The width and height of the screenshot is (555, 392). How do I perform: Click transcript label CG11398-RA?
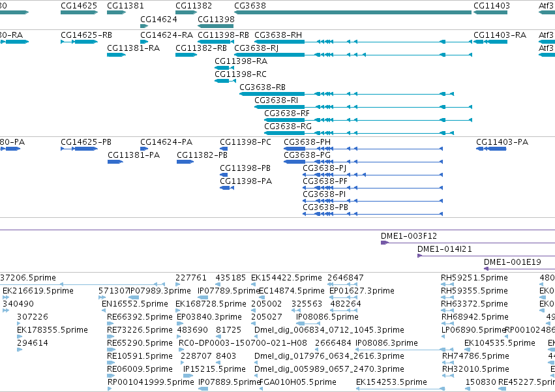pos(241,61)
